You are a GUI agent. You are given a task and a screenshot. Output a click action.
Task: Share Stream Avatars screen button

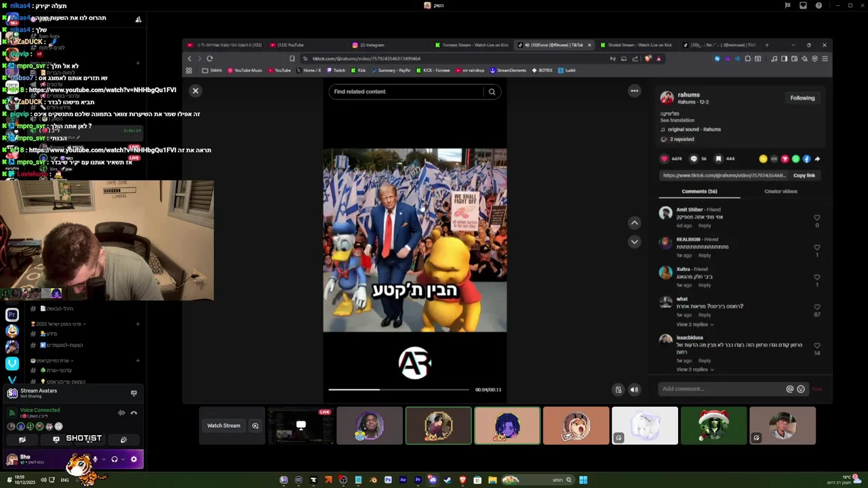134,392
